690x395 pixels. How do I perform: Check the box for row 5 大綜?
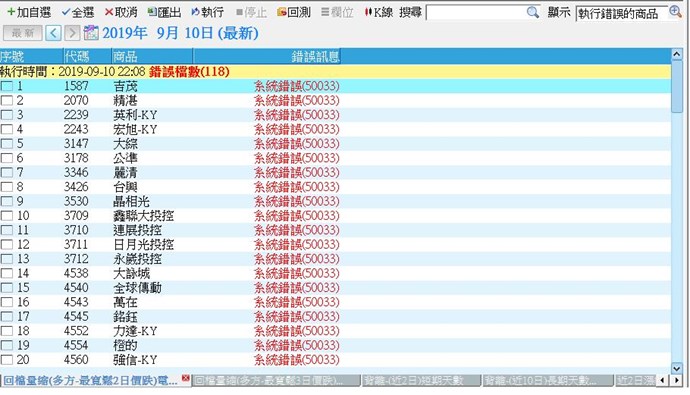[x=7, y=143]
